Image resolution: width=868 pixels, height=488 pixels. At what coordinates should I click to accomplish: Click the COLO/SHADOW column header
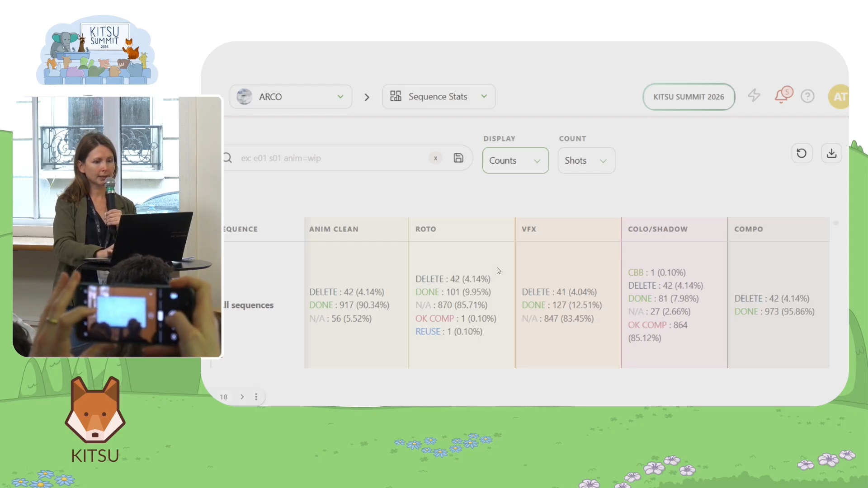[x=657, y=229]
